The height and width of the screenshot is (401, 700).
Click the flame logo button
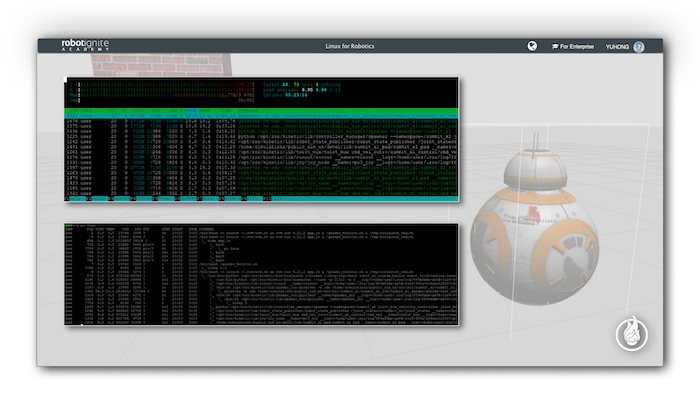click(632, 334)
